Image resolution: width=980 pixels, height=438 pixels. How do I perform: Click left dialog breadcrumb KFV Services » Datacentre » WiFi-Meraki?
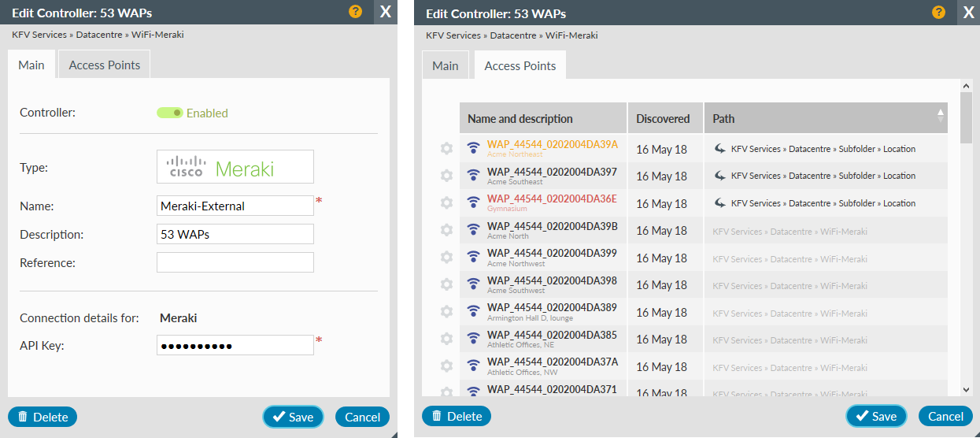tap(98, 35)
